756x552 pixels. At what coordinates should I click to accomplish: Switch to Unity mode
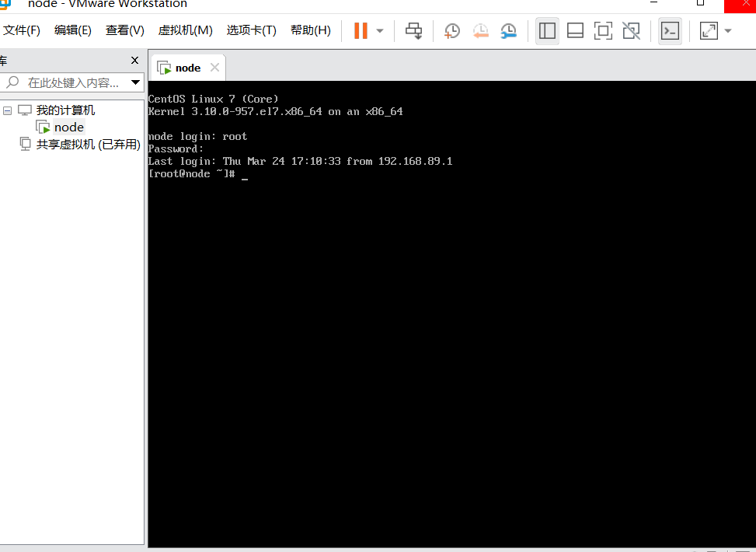click(631, 31)
